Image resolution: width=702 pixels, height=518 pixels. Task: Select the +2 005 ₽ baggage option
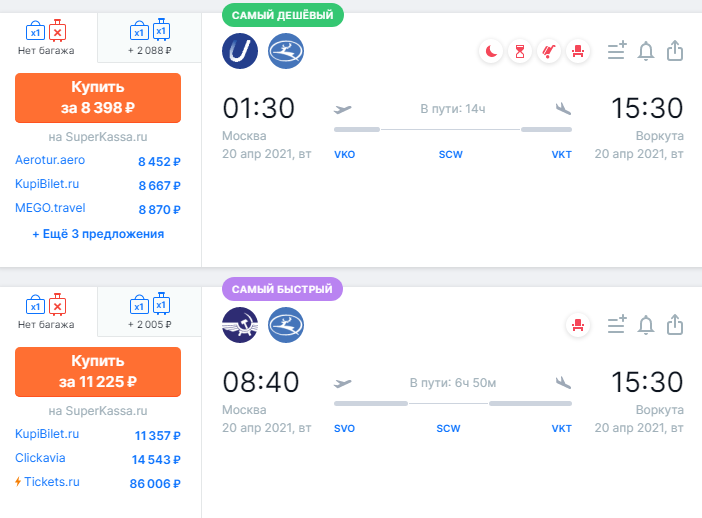(x=148, y=311)
